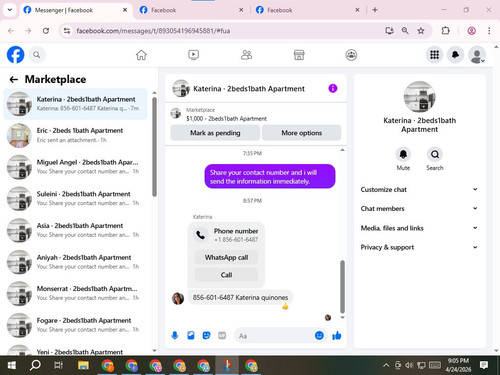Search in conversation magnifier icon
Viewport: 500px width, 375px height.
(x=435, y=154)
